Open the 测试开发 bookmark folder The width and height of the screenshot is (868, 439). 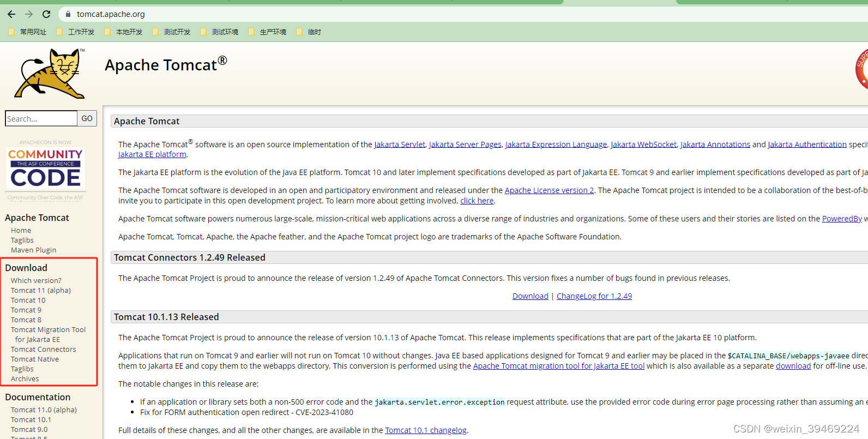[171, 32]
